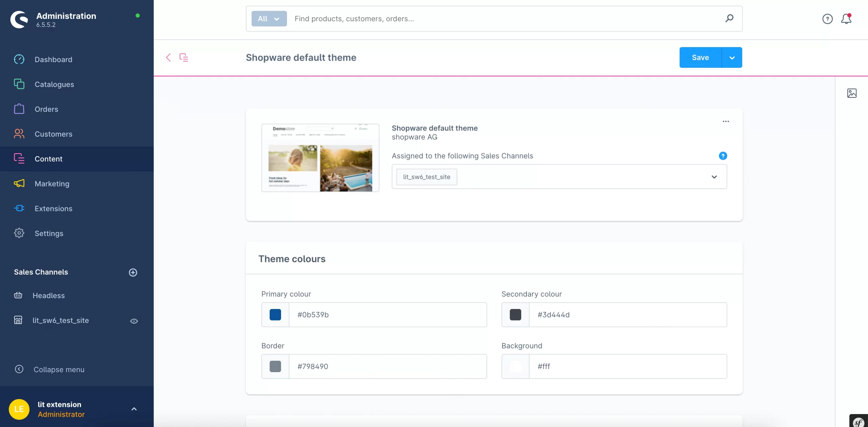Open the theme options menu (three dots)
This screenshot has height=427, width=868.
[726, 121]
